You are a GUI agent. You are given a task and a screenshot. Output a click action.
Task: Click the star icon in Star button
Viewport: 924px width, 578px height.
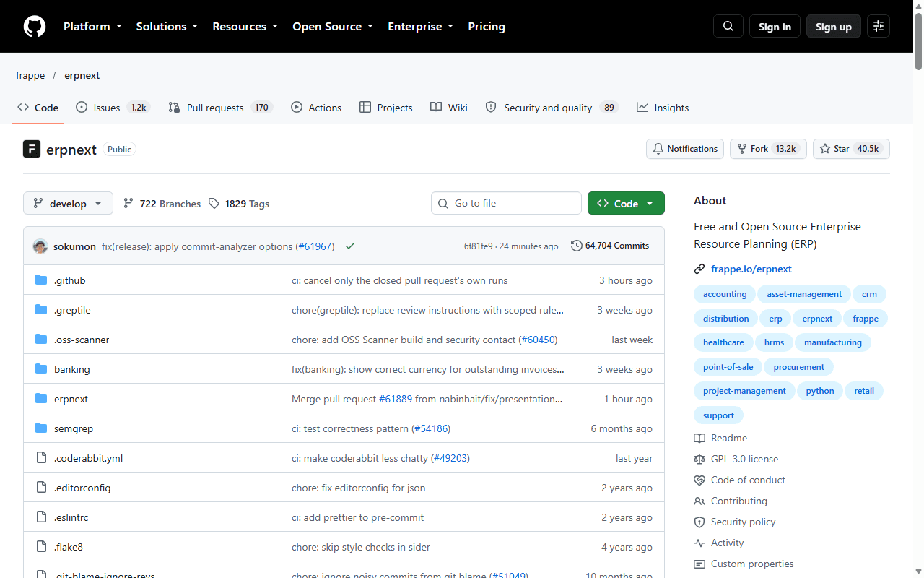tap(825, 149)
